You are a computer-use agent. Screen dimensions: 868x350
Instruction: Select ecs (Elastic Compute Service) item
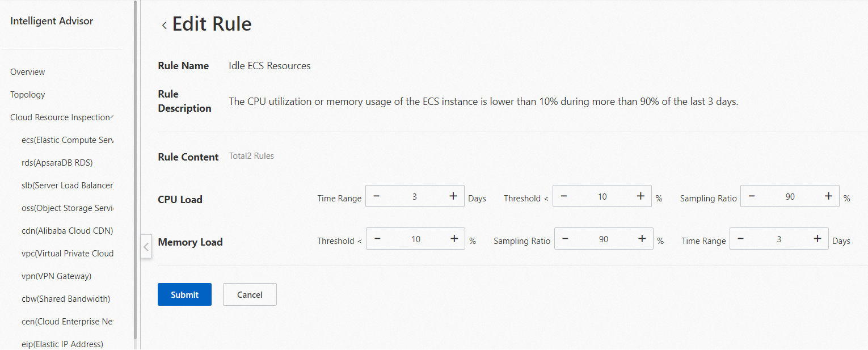[x=67, y=140]
